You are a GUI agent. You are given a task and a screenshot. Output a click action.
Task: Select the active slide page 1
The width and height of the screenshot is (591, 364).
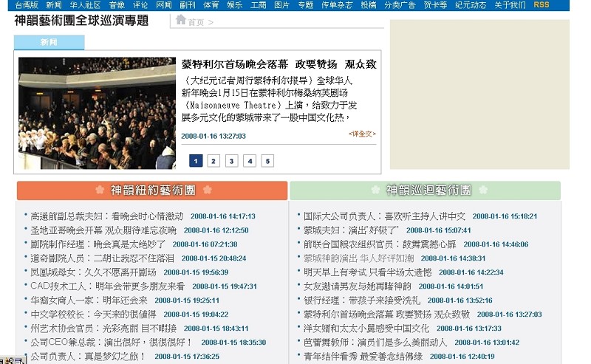pyautogui.click(x=196, y=161)
